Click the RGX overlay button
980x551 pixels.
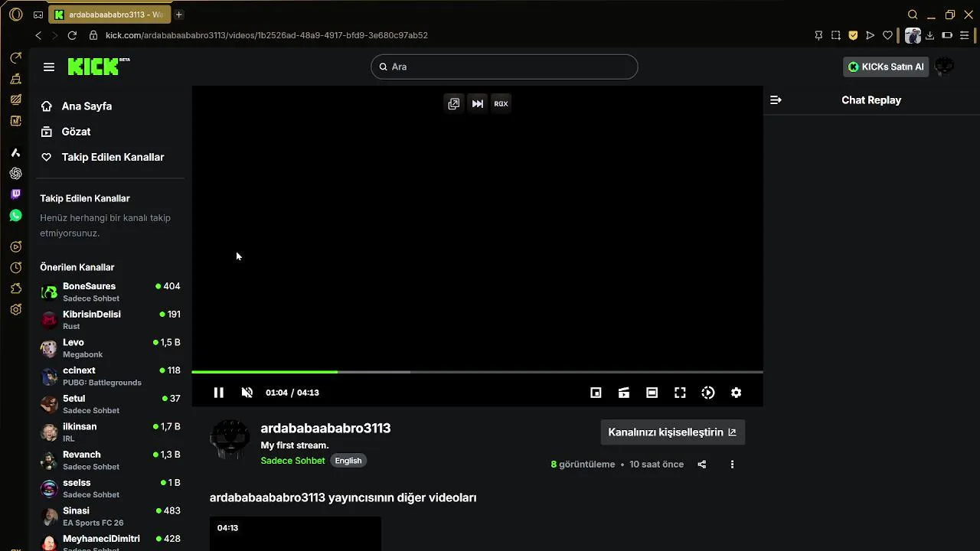coord(501,103)
